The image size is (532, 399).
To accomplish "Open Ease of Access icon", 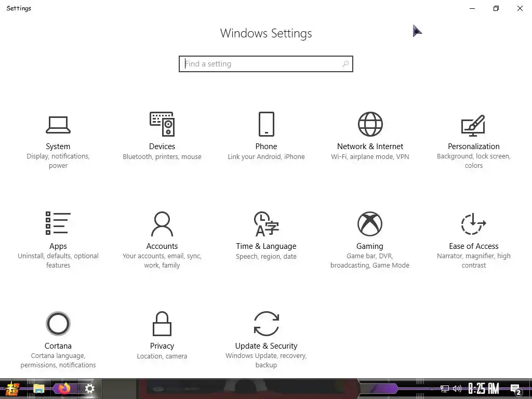I will [474, 224].
